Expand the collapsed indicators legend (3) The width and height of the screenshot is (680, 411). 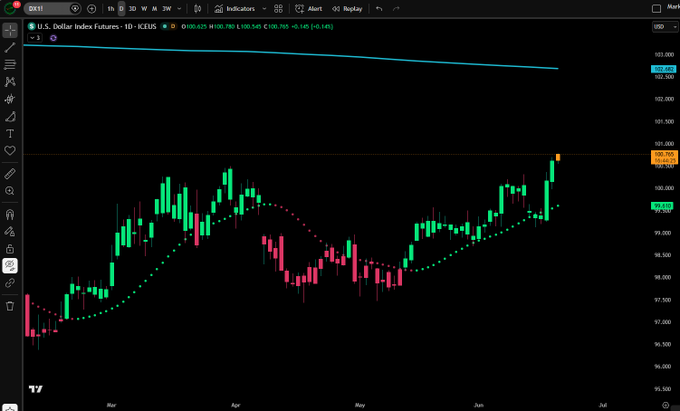35,38
